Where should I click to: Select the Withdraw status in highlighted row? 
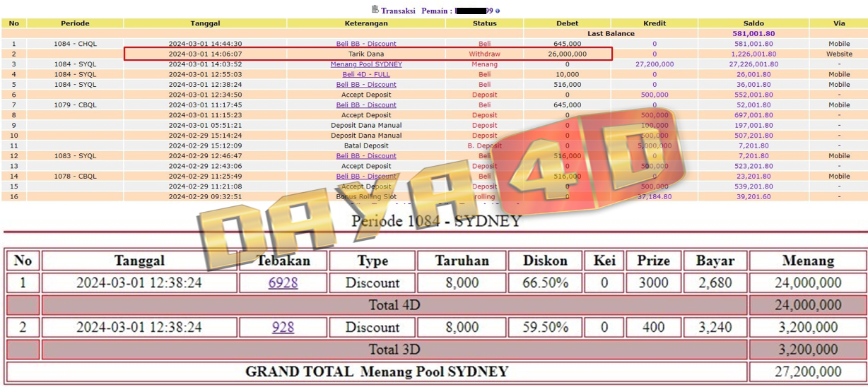(x=484, y=54)
